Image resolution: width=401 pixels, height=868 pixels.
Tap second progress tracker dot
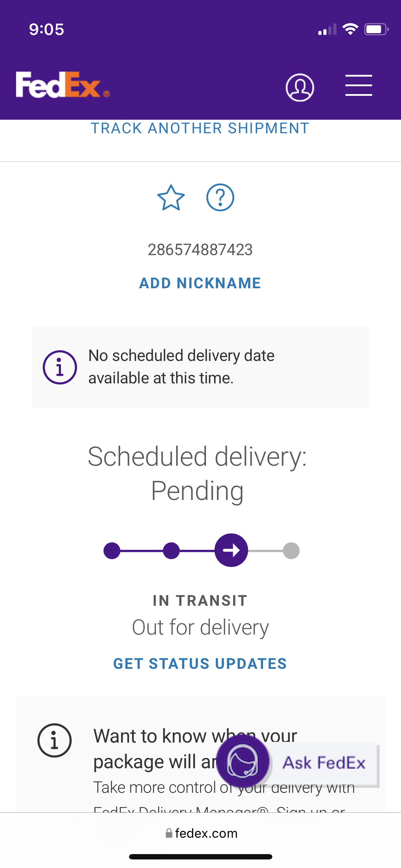pos(171,551)
